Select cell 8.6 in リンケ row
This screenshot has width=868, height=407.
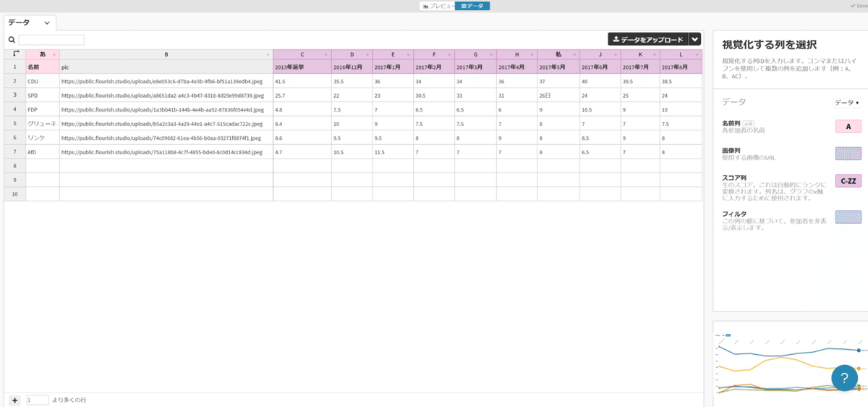pos(302,138)
